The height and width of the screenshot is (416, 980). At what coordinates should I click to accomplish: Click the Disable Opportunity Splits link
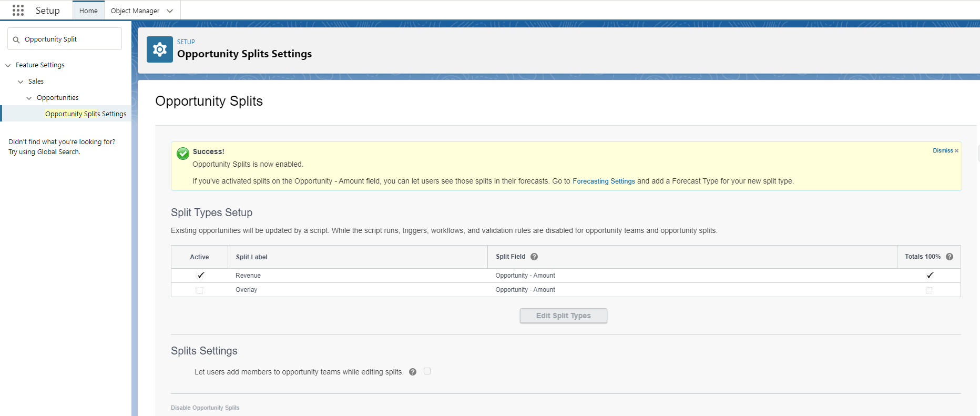pos(205,408)
